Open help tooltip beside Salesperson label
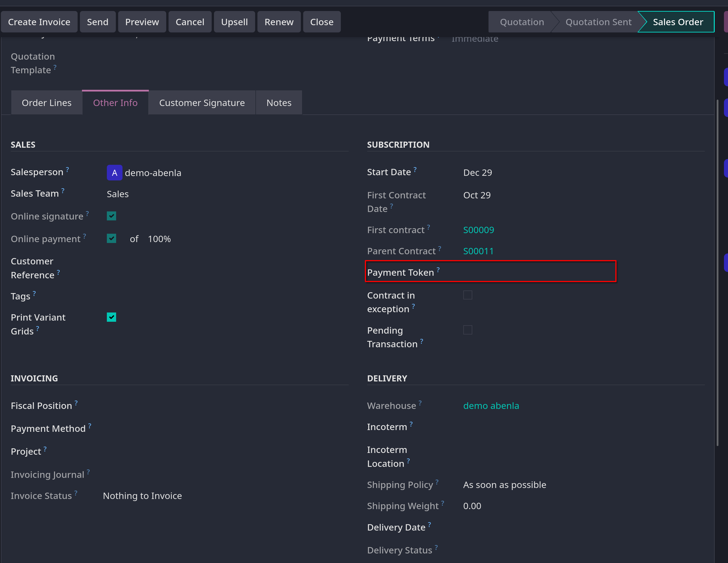The height and width of the screenshot is (563, 728). (x=67, y=169)
